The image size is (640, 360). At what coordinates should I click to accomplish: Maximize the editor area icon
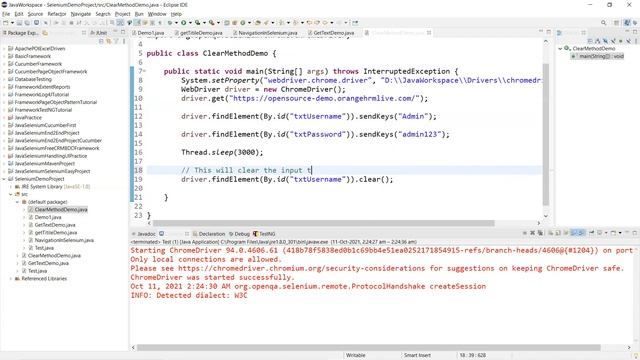(549, 32)
